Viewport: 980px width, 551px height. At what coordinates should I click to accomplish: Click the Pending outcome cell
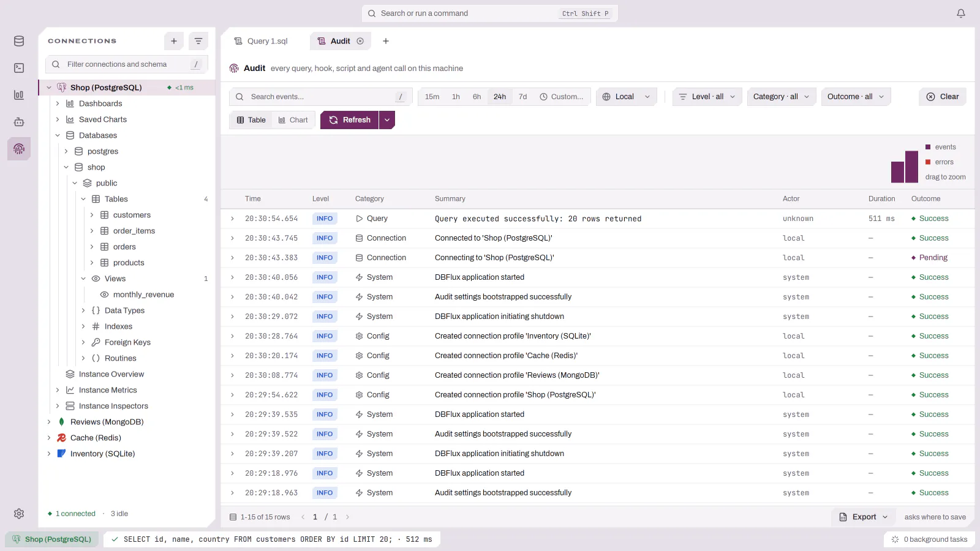[x=929, y=258]
